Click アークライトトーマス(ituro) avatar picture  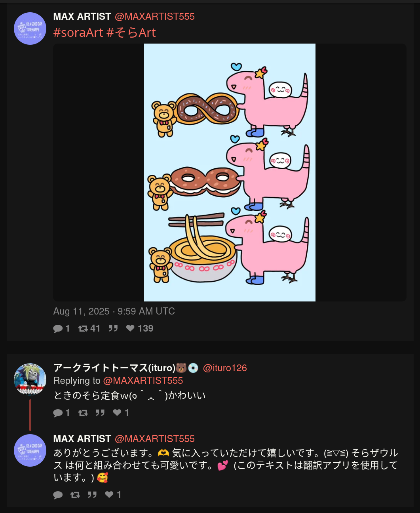tap(30, 379)
